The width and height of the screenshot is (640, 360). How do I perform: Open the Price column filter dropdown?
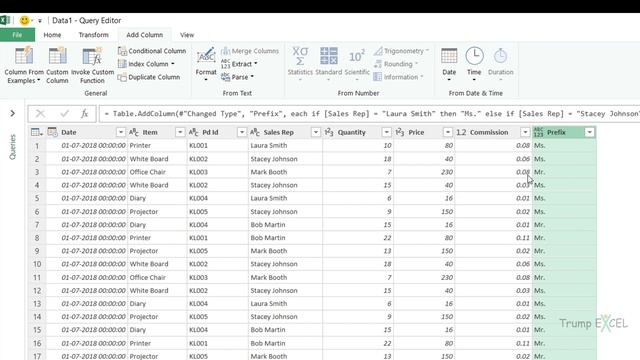click(448, 132)
